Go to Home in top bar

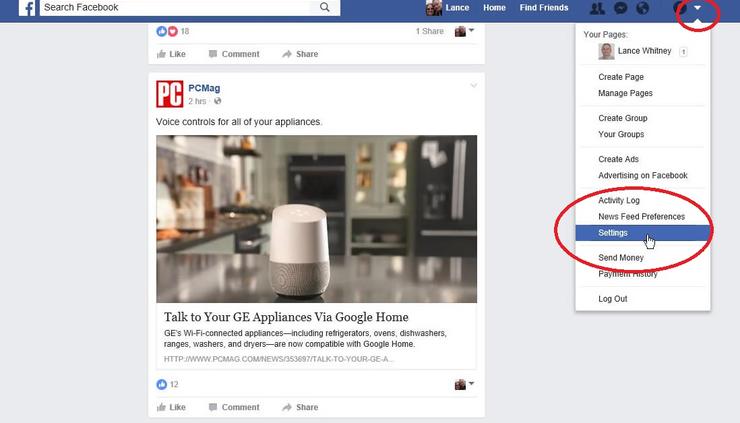point(494,8)
